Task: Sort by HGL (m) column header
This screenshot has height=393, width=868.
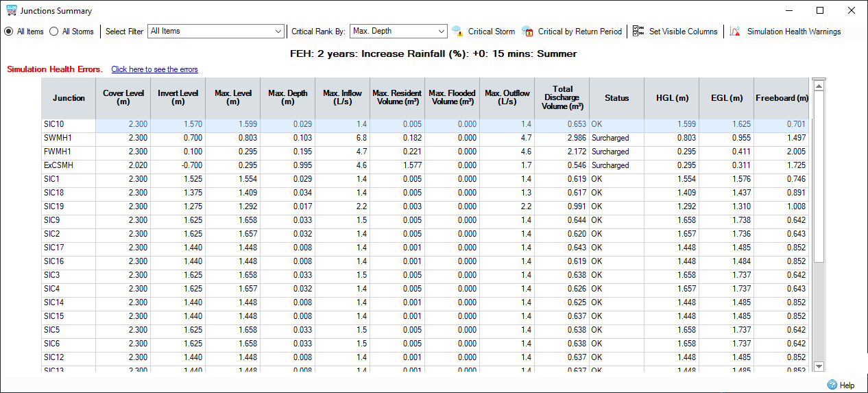Action: pos(672,98)
